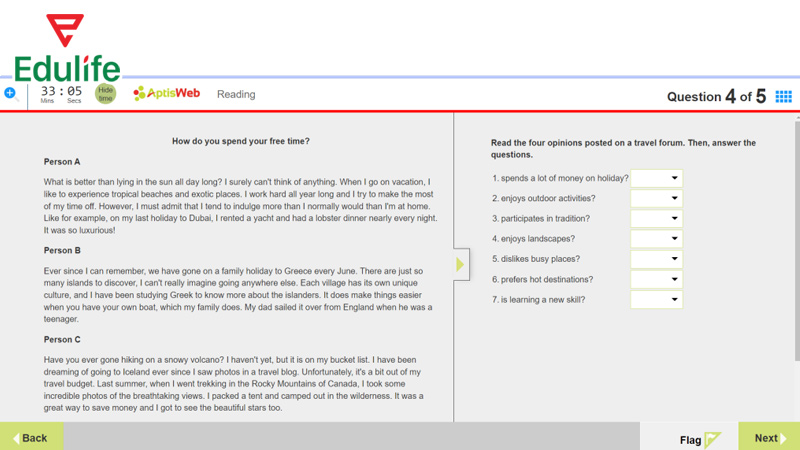Click the Next button
This screenshot has height=450, width=800.
click(x=768, y=437)
